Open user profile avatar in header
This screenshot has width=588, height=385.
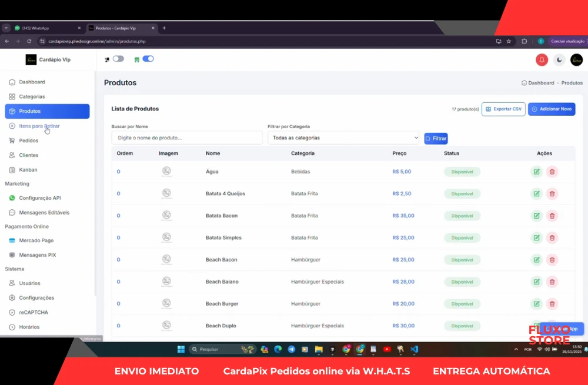tap(576, 60)
